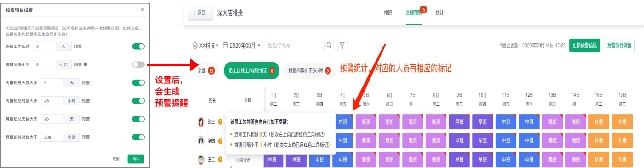
Task: Click 李四's 休息 cell on 16日
Action: pos(622,141)
